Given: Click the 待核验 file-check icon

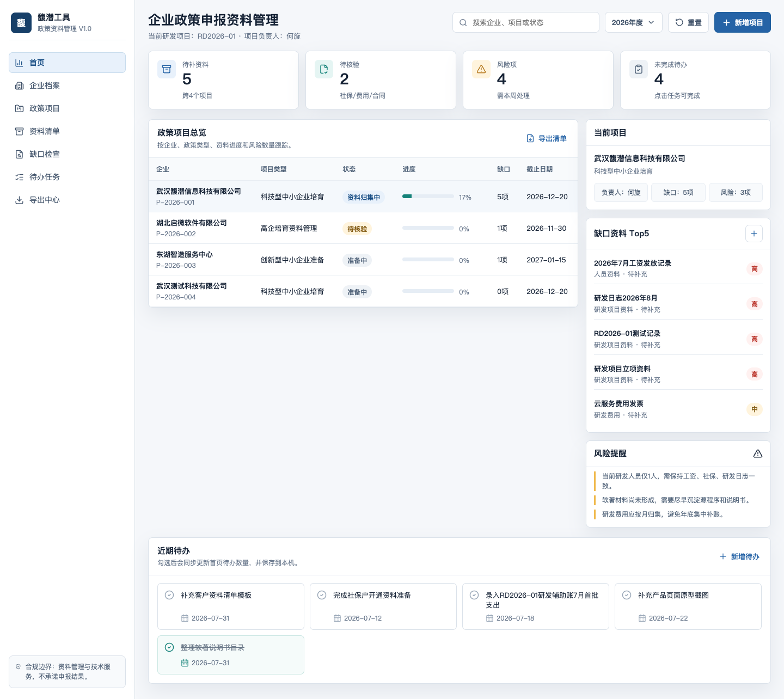Looking at the screenshot, I should coord(324,69).
